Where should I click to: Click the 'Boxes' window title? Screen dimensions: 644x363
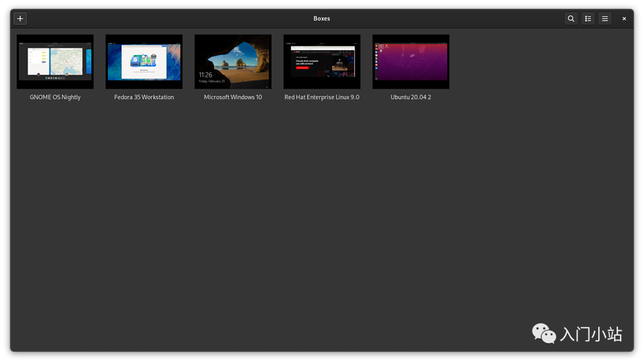[321, 19]
